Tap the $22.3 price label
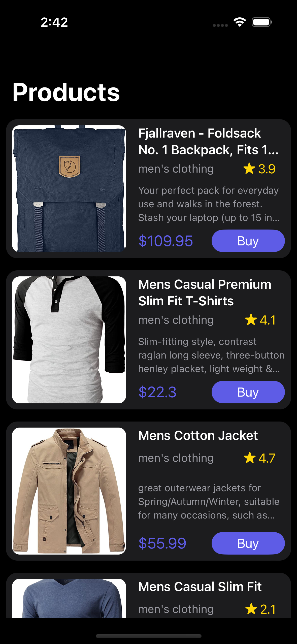The height and width of the screenshot is (644, 297). pos(157,392)
